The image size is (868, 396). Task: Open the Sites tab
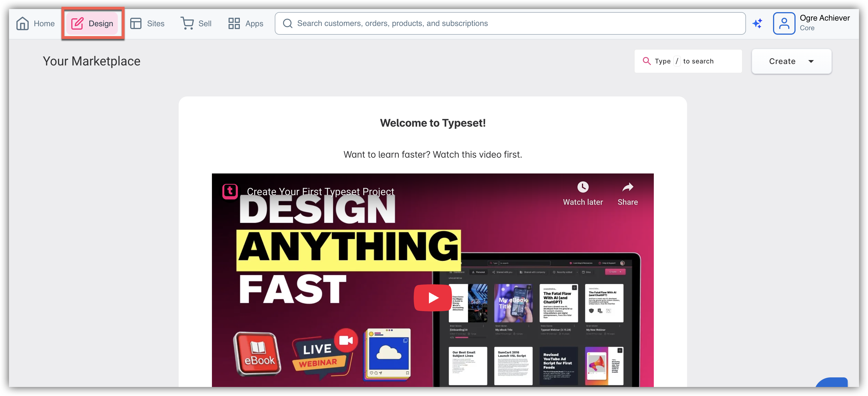pos(147,23)
